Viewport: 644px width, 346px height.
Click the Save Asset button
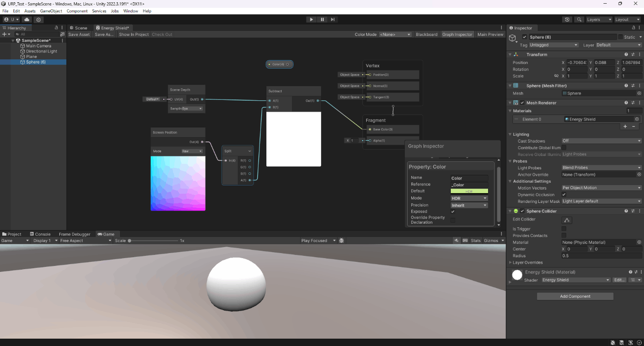point(79,35)
